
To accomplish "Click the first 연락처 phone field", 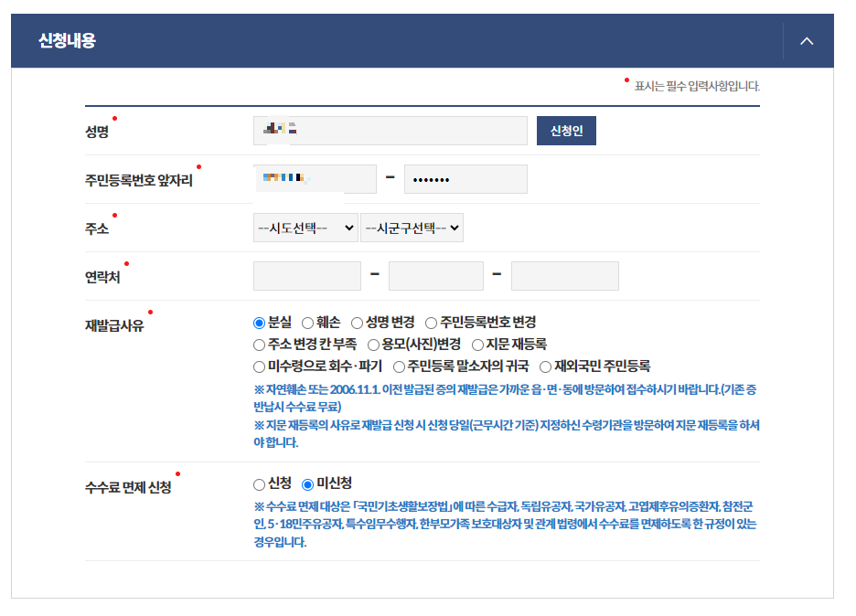I will pyautogui.click(x=306, y=275).
